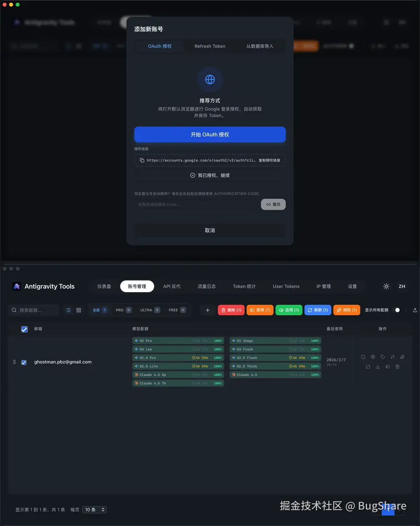Click the globe icon in the add-account dialog

pyautogui.click(x=210, y=79)
